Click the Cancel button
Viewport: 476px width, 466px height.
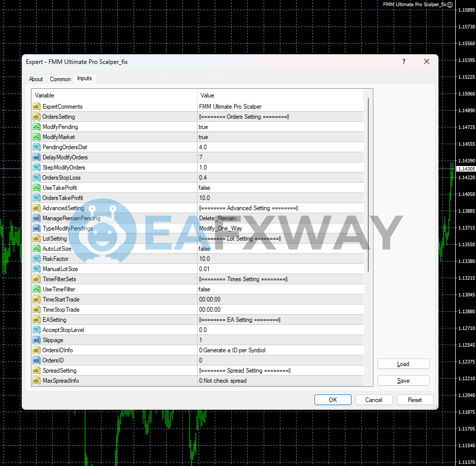click(x=374, y=400)
